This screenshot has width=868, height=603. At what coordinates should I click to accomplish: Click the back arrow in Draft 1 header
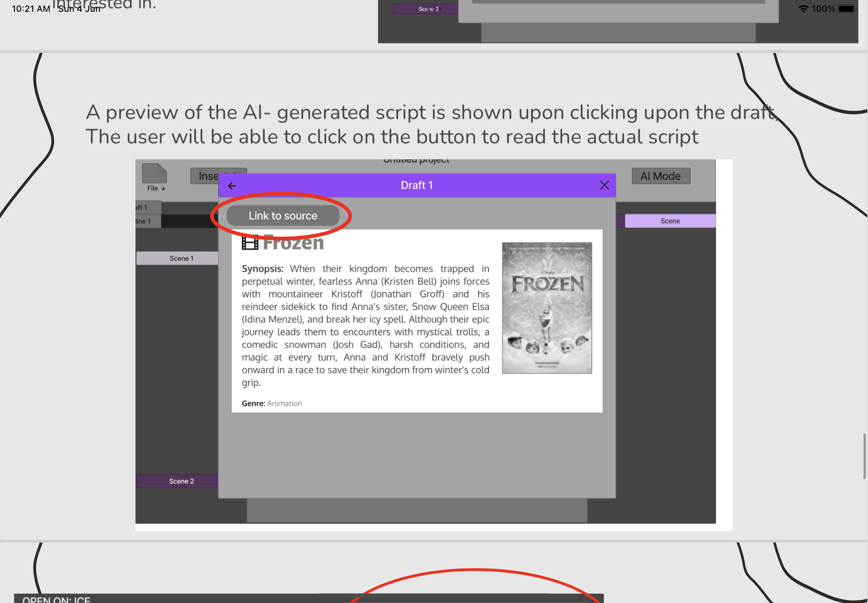[x=232, y=186]
